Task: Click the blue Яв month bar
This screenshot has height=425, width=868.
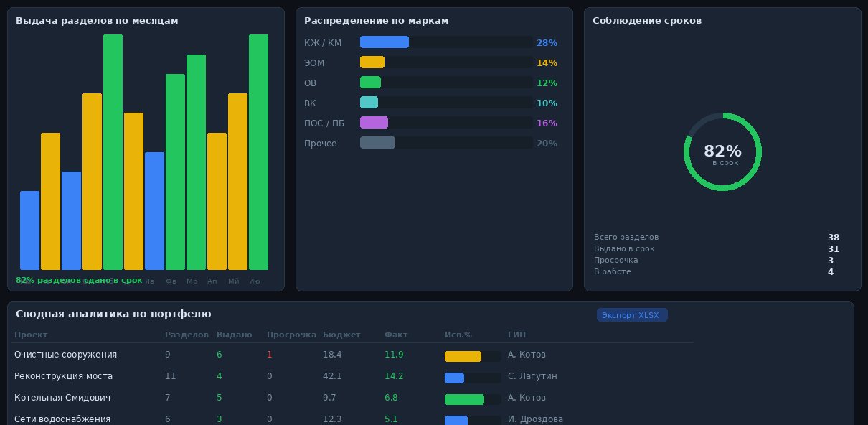Action: coord(154,211)
